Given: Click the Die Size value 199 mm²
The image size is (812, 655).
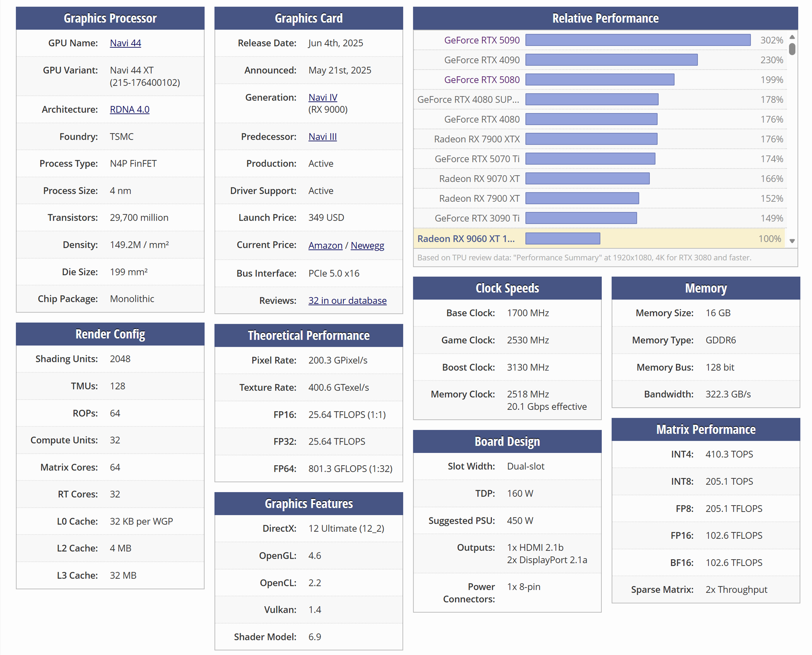Looking at the screenshot, I should (x=129, y=272).
